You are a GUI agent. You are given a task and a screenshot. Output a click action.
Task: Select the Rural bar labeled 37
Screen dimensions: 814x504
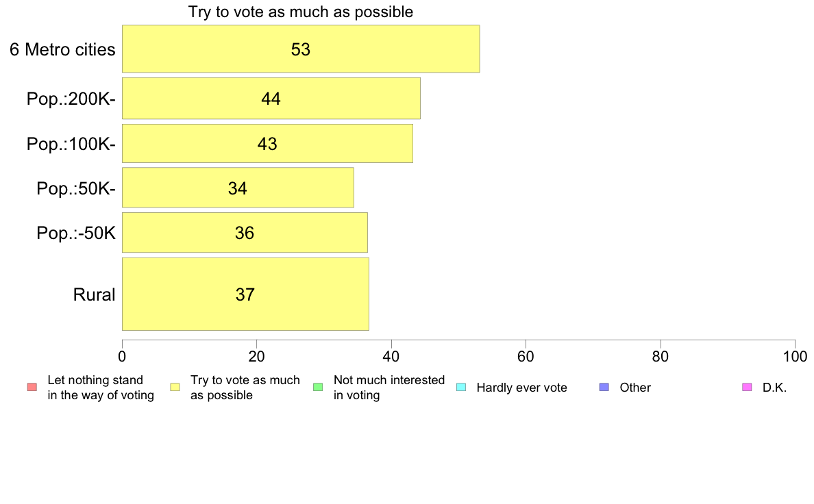pos(245,294)
